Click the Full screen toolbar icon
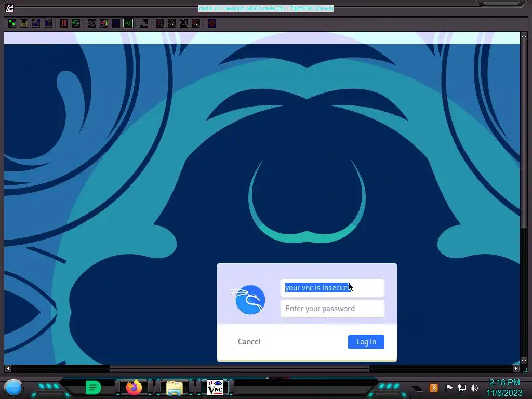 [212, 23]
